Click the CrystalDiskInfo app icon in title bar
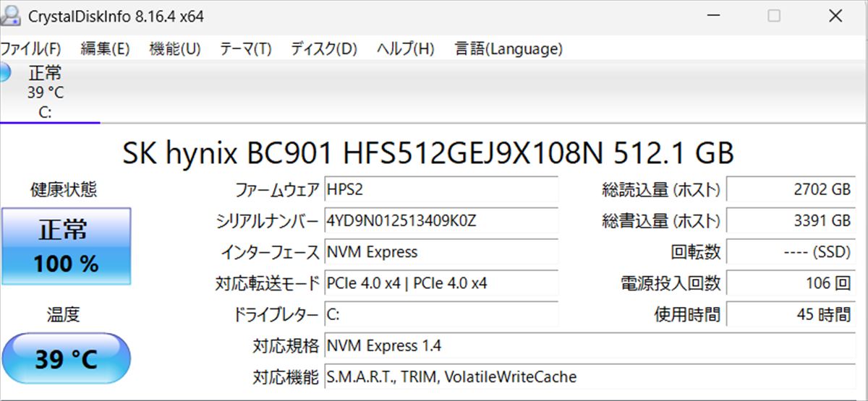This screenshot has width=868, height=401. click(x=11, y=15)
